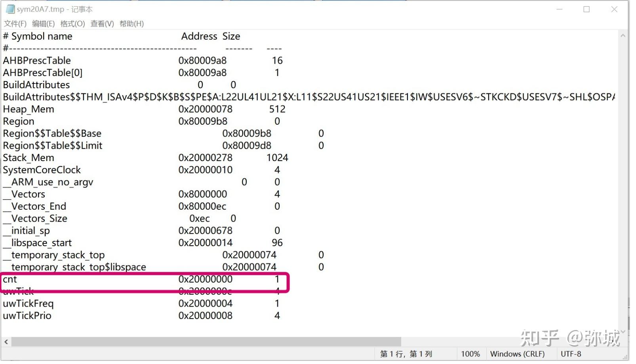636x364 pixels.
Task: Click the cnt address 0x20000000
Action: click(206, 279)
